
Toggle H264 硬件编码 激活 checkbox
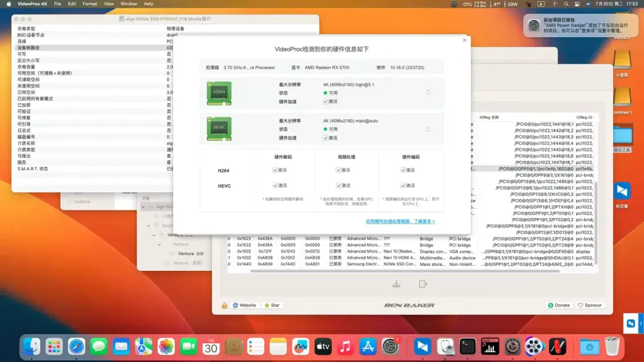(403, 170)
